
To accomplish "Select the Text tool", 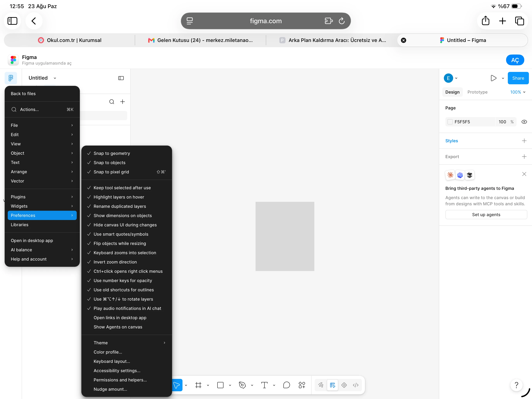I will click(x=264, y=385).
